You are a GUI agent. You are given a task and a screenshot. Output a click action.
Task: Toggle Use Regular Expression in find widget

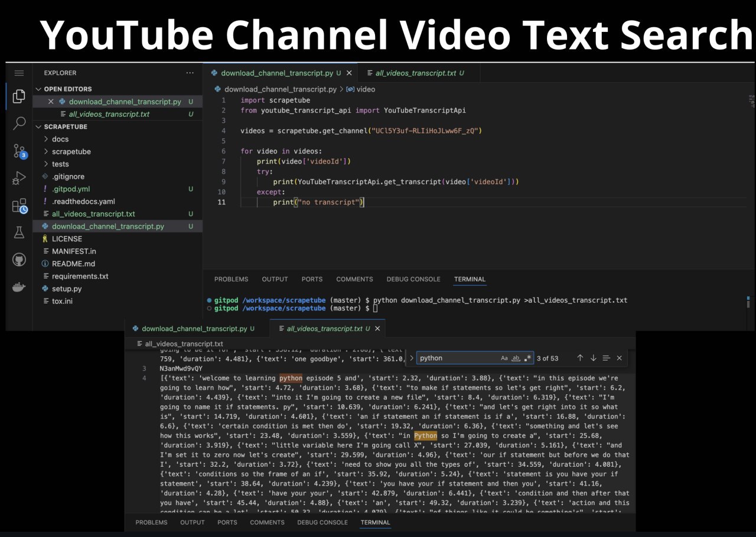point(528,358)
